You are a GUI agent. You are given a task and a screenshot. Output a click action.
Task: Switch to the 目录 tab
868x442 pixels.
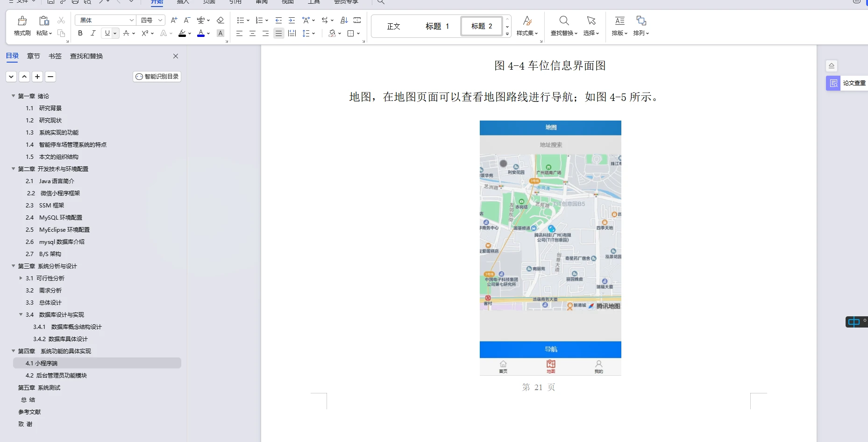tap(12, 56)
